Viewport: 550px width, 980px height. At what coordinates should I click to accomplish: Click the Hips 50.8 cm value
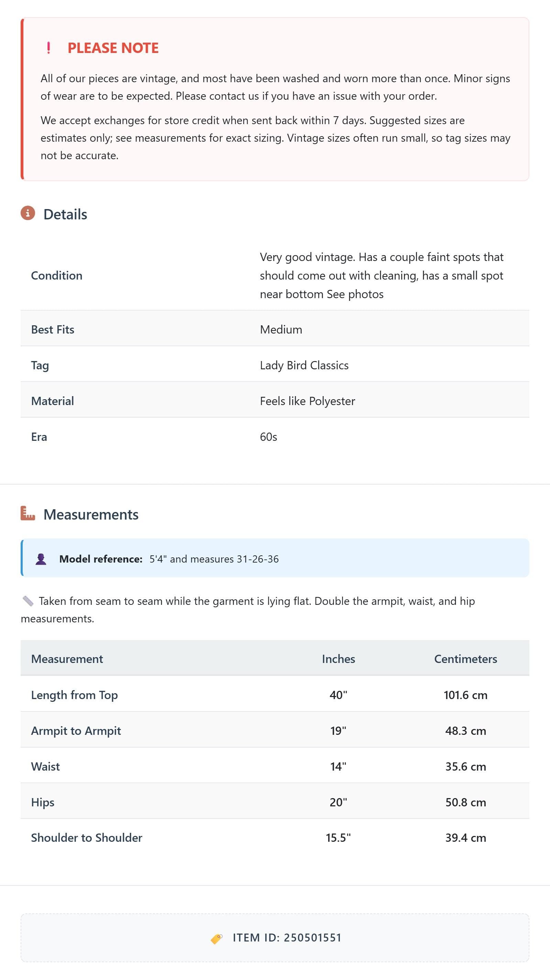465,802
